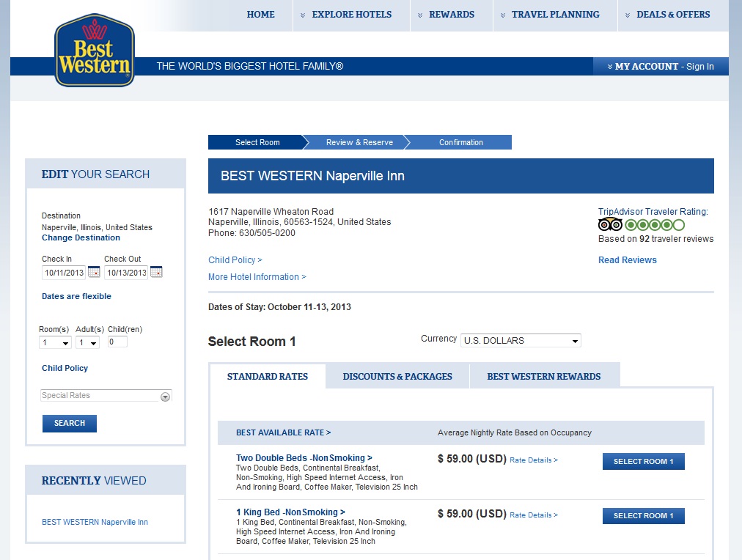Click the Change Destination link

pyautogui.click(x=81, y=238)
